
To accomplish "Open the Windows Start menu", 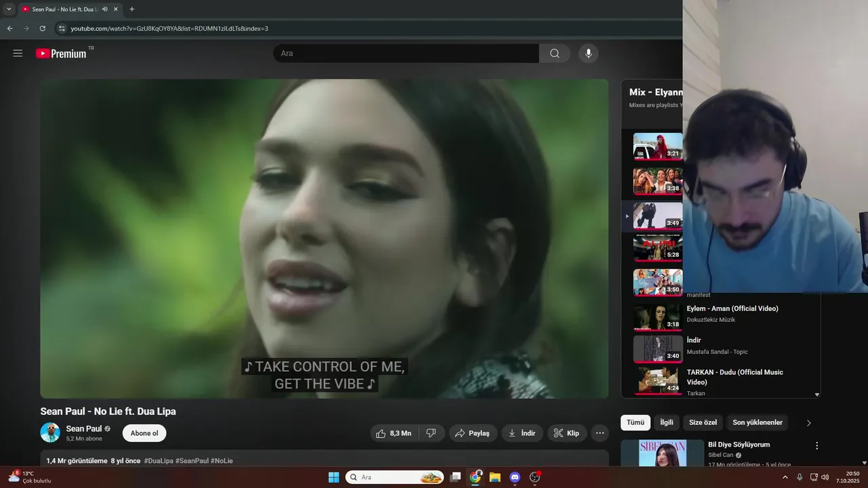I will [x=334, y=477].
